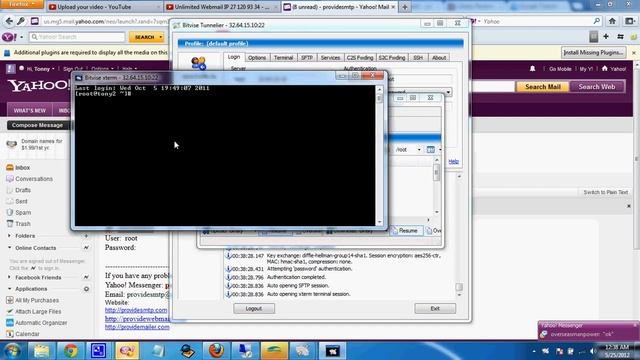Open All My Purchases application
Viewport: 640px width, 360px height.
[36, 300]
